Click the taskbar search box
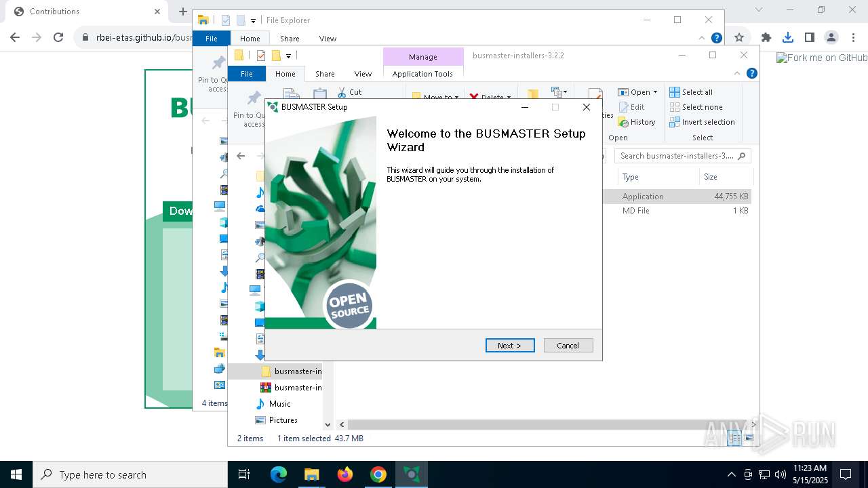The image size is (868, 488). tap(130, 474)
